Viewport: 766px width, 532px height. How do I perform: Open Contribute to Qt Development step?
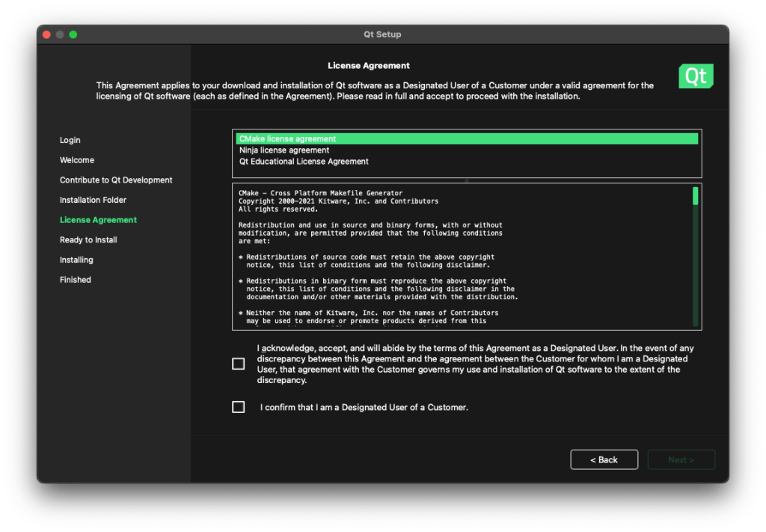coord(116,180)
